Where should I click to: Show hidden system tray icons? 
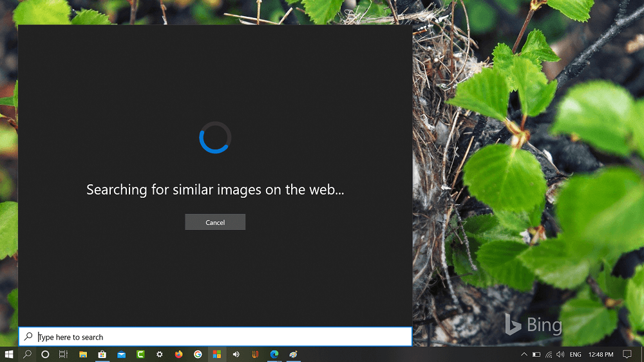(x=524, y=354)
